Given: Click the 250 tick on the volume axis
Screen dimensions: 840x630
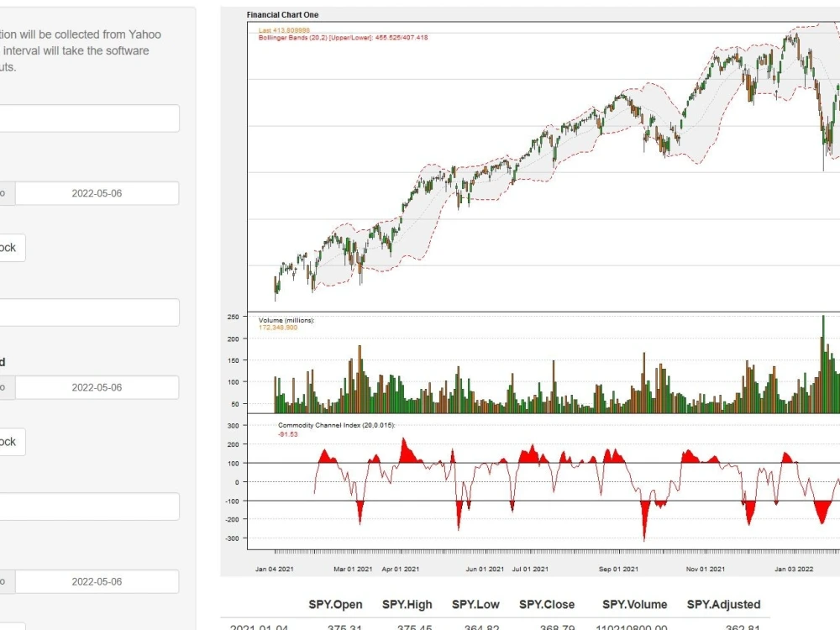Looking at the screenshot, I should click(x=233, y=318).
